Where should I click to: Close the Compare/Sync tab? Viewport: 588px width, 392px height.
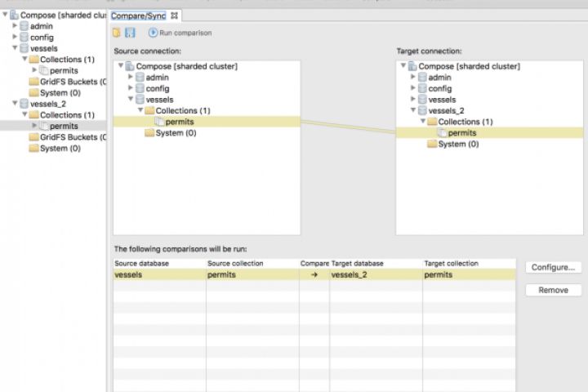tap(174, 16)
